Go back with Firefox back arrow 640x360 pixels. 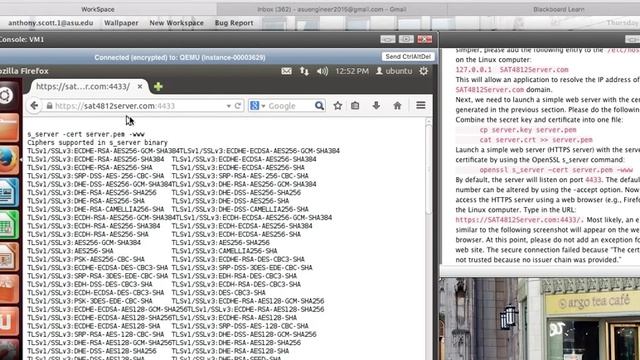34,106
